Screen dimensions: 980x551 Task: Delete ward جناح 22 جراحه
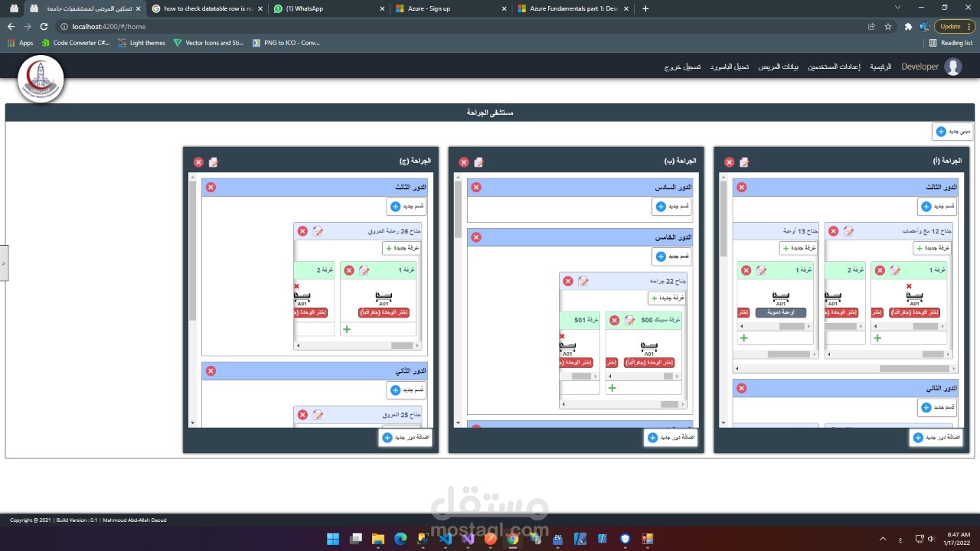[x=568, y=281]
